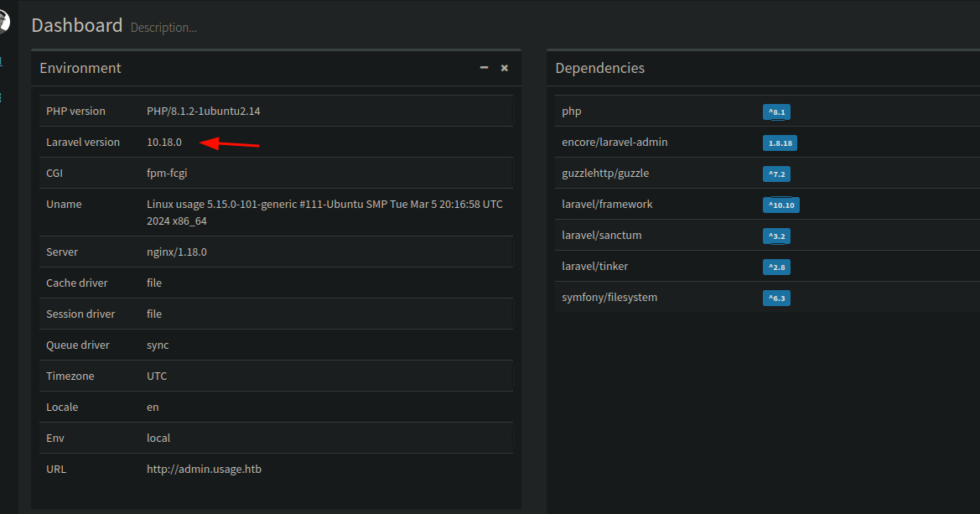Viewport: 980px width, 514px height.
Task: Select the Cache driver label
Action: [x=77, y=283]
